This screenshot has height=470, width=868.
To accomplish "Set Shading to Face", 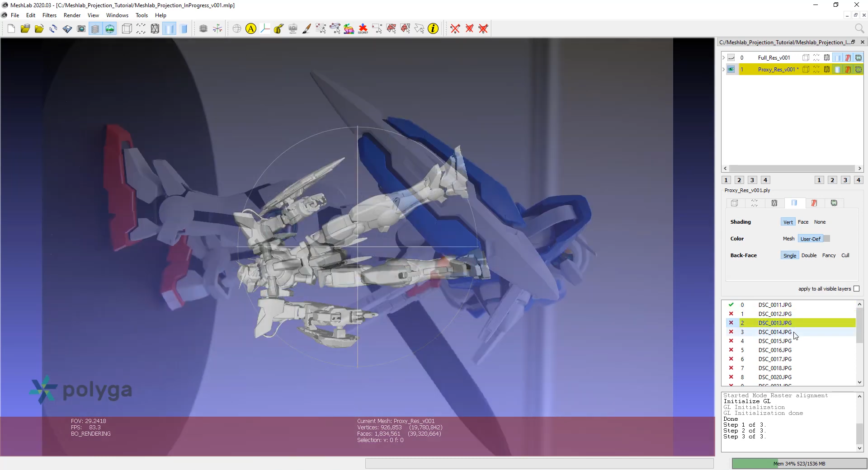I will tap(803, 222).
